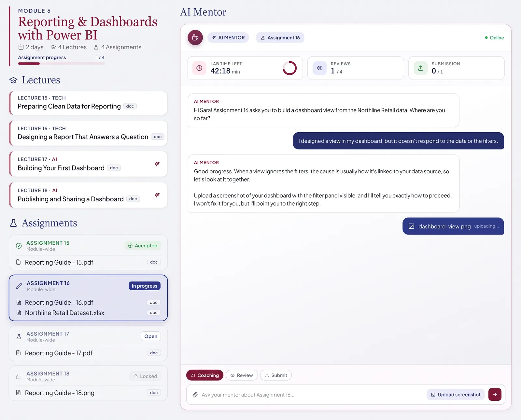This screenshot has height=420, width=521.
Task: Open Reporting Guide - 16.pdf
Action: pyautogui.click(x=59, y=302)
